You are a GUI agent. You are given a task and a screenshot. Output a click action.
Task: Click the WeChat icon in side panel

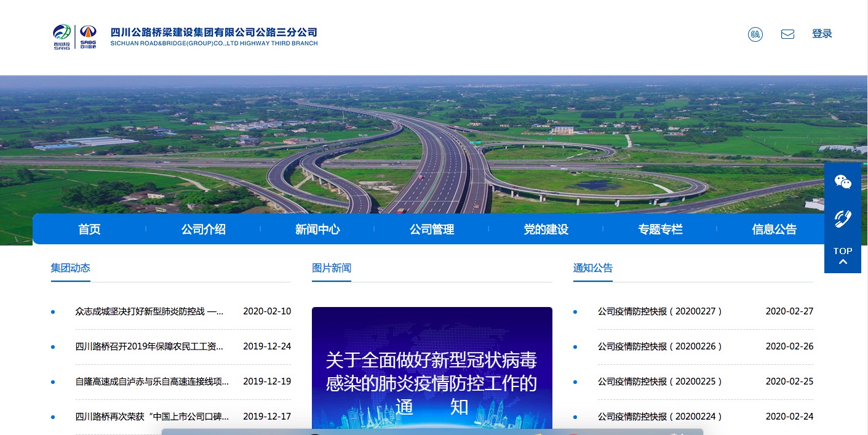[843, 182]
